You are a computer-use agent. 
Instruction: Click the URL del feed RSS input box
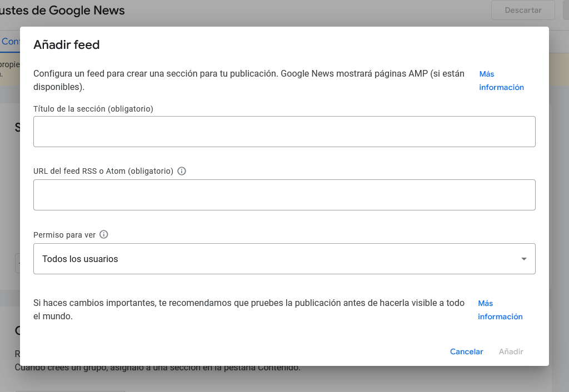click(x=284, y=195)
